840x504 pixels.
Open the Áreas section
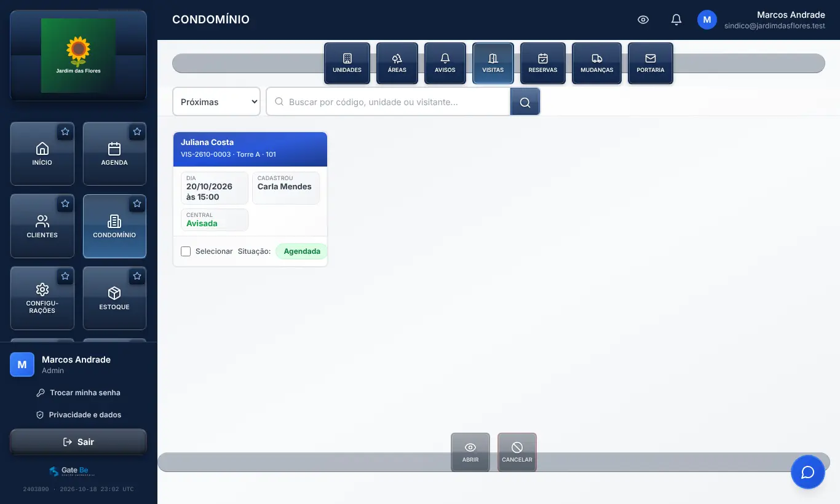tap(397, 63)
